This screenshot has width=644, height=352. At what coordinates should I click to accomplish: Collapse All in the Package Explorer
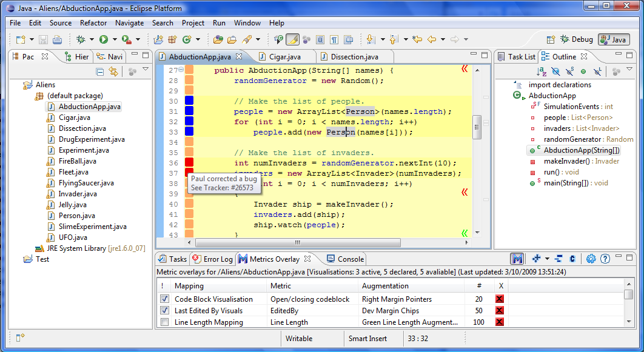pos(100,72)
